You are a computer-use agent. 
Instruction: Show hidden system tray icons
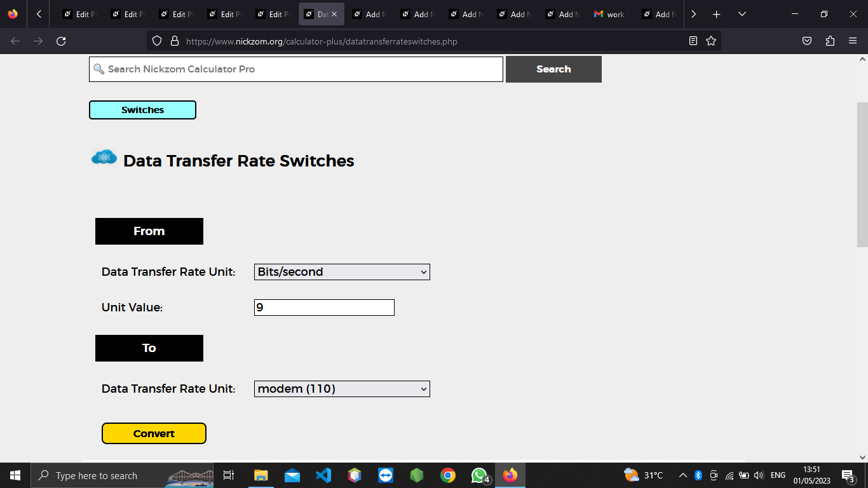(x=683, y=475)
